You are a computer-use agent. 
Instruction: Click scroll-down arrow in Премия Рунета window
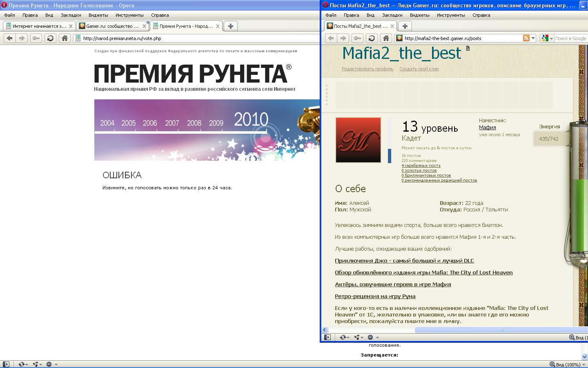point(585,357)
